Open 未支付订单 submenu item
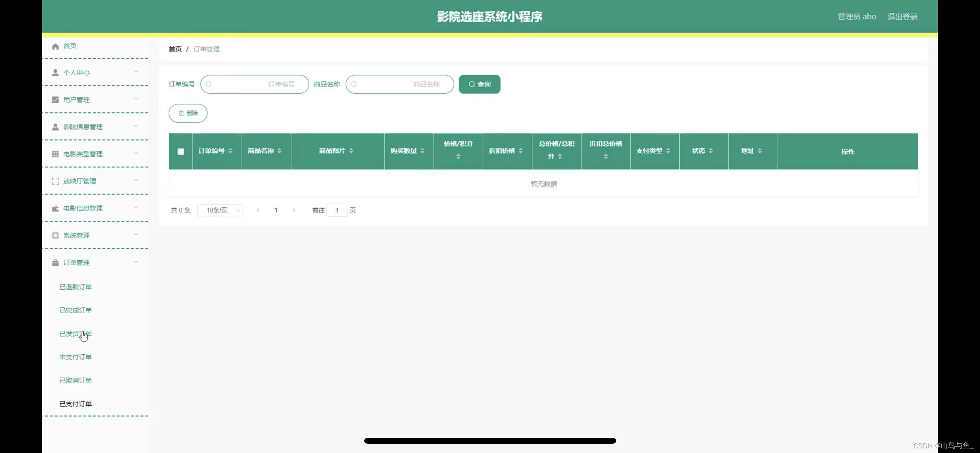980x453 pixels. click(75, 357)
